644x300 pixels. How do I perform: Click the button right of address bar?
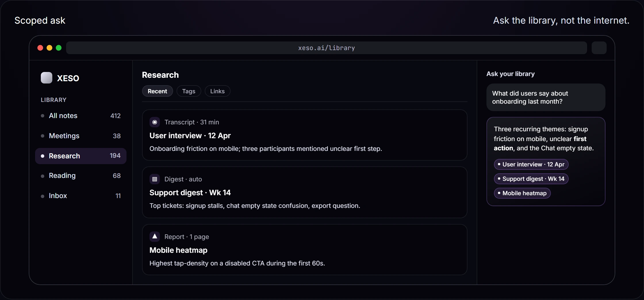tap(599, 48)
